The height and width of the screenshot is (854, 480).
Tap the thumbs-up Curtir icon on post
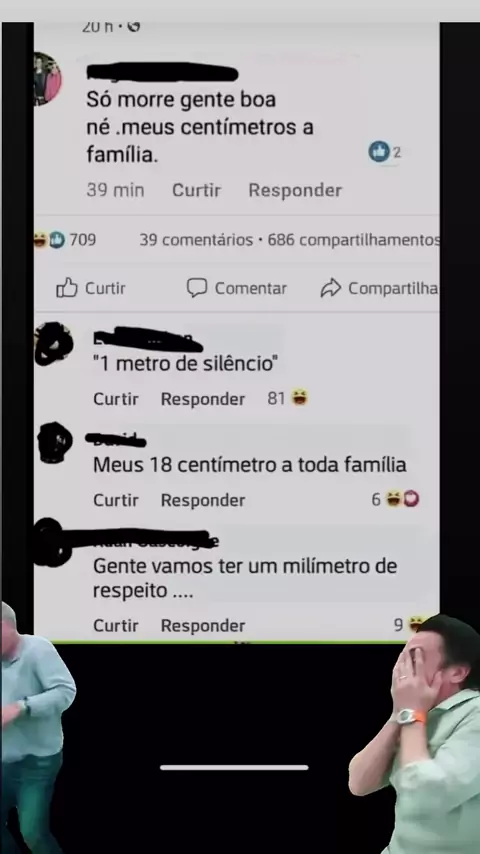[67, 288]
